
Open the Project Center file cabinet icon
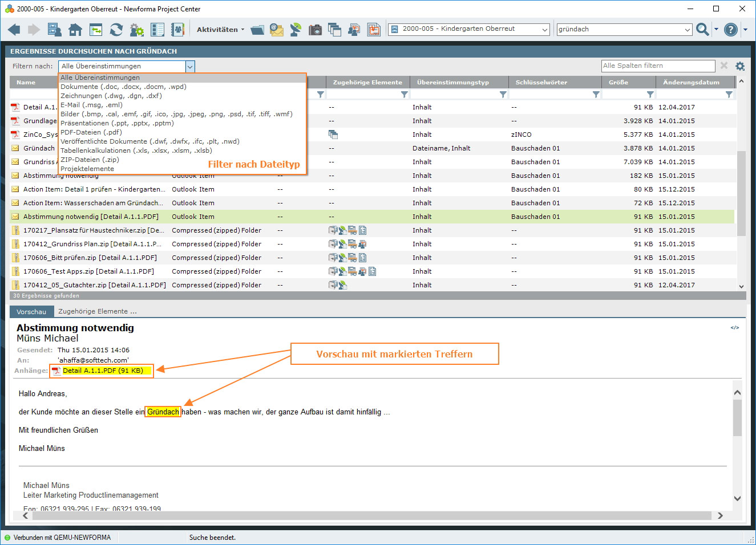tap(54, 30)
